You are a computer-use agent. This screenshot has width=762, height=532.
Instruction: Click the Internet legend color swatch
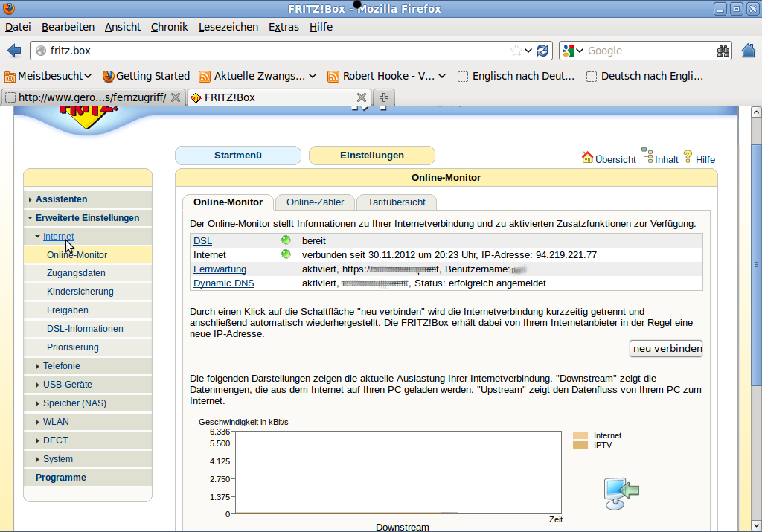tap(580, 435)
